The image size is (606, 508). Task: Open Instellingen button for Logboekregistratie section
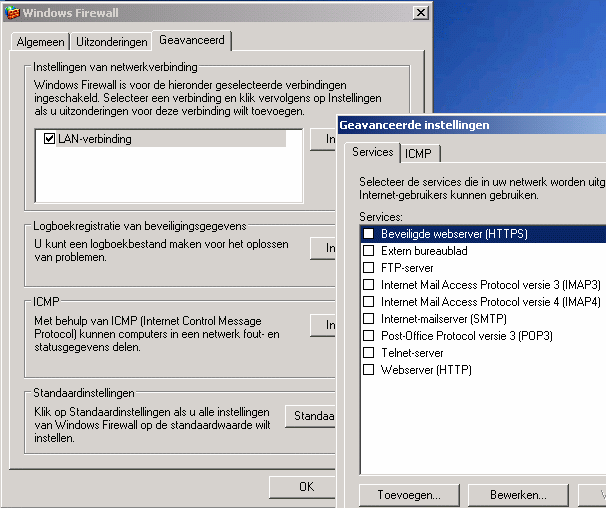click(323, 248)
